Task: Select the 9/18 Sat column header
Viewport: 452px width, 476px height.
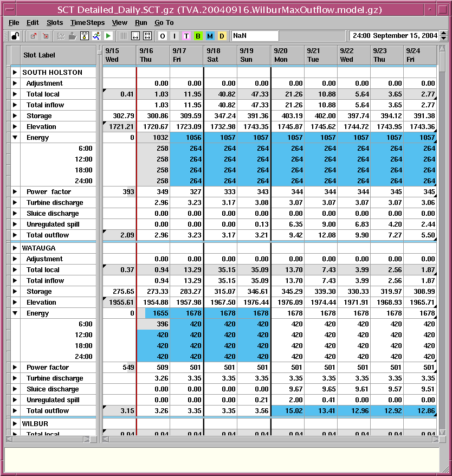Action: (220, 55)
